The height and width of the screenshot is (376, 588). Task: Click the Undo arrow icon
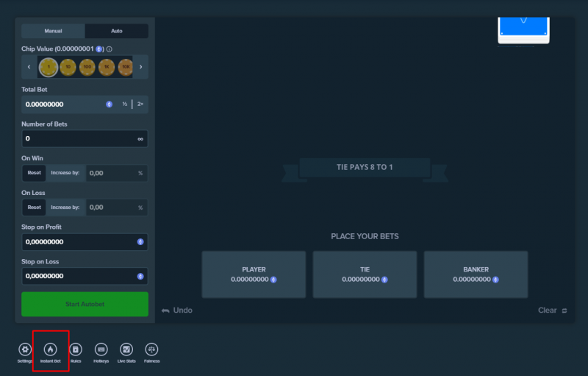(165, 311)
